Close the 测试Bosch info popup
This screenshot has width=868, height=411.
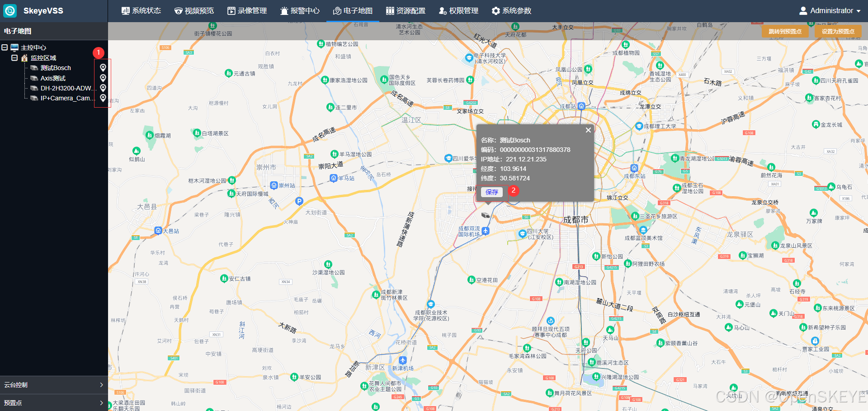click(588, 130)
